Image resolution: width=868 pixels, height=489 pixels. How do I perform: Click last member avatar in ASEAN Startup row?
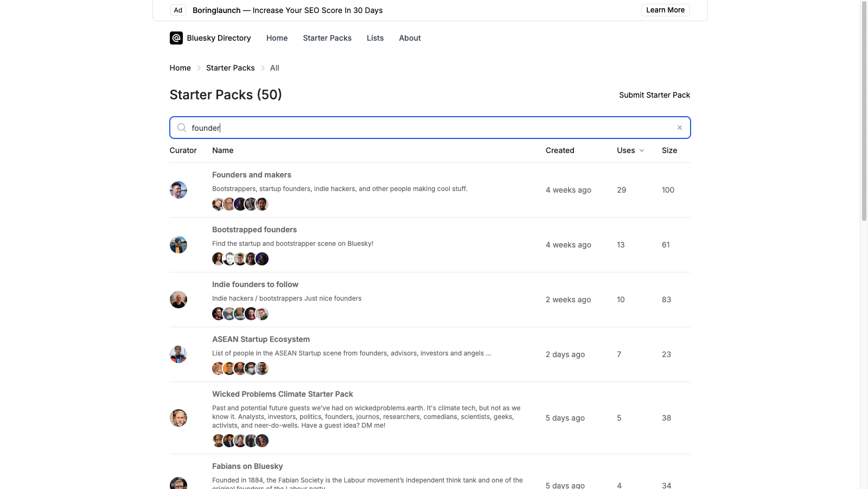click(x=262, y=369)
